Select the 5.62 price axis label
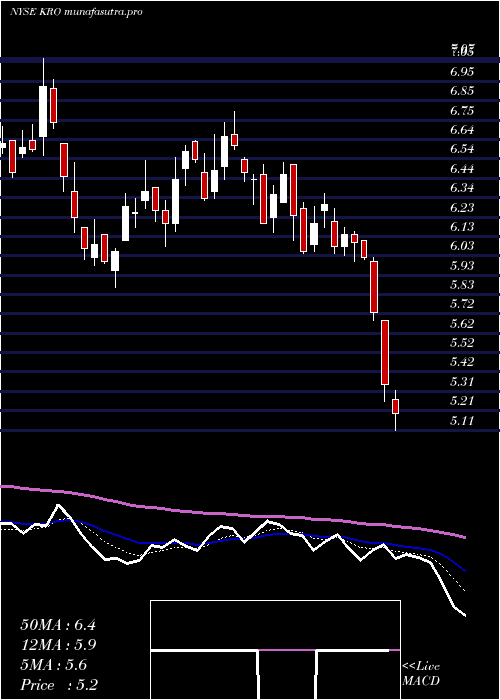Screen dimensions: 500x700 pos(462,324)
